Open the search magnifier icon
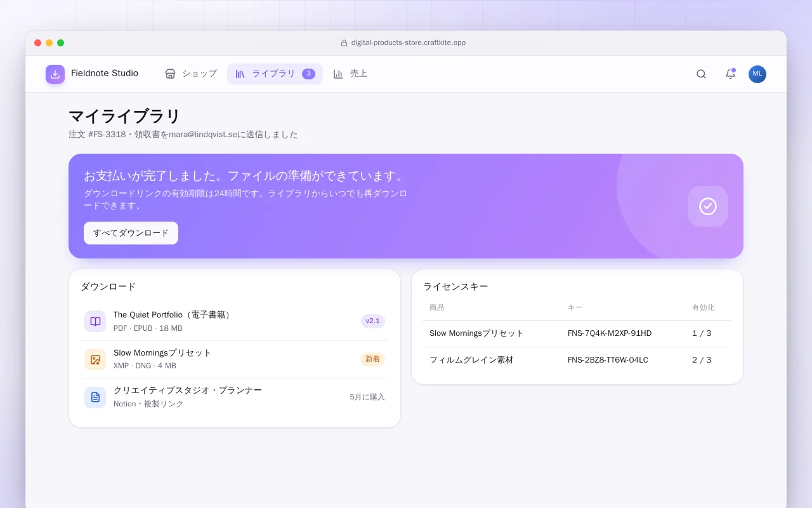The height and width of the screenshot is (508, 812). click(701, 74)
